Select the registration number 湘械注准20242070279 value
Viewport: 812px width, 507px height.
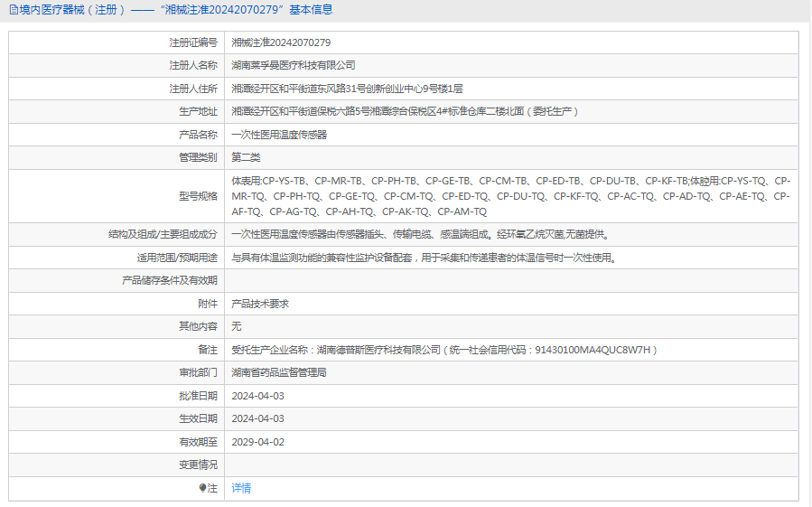[281, 42]
